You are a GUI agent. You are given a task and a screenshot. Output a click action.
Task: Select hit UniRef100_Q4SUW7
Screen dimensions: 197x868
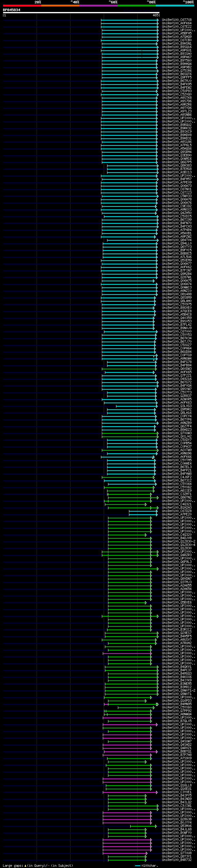click(x=176, y=741)
